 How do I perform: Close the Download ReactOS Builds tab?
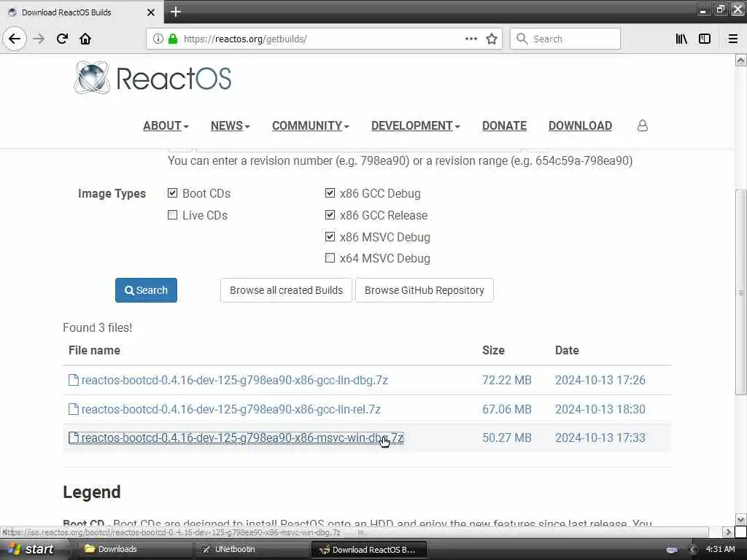click(x=151, y=12)
